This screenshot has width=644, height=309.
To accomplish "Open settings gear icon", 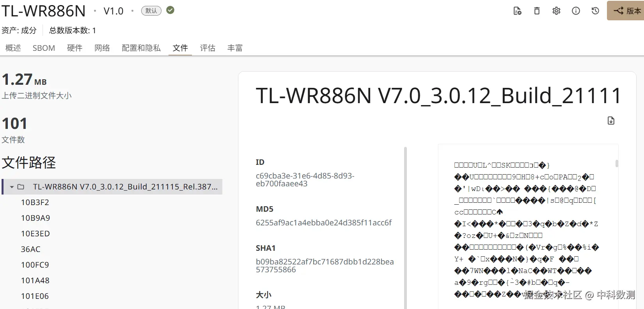I will (x=556, y=11).
